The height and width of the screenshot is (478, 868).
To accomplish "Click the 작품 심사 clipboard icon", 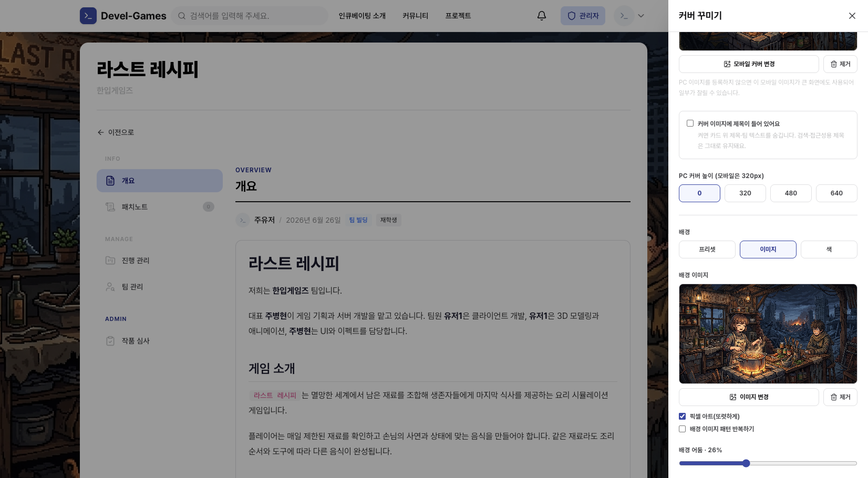I will (x=110, y=341).
